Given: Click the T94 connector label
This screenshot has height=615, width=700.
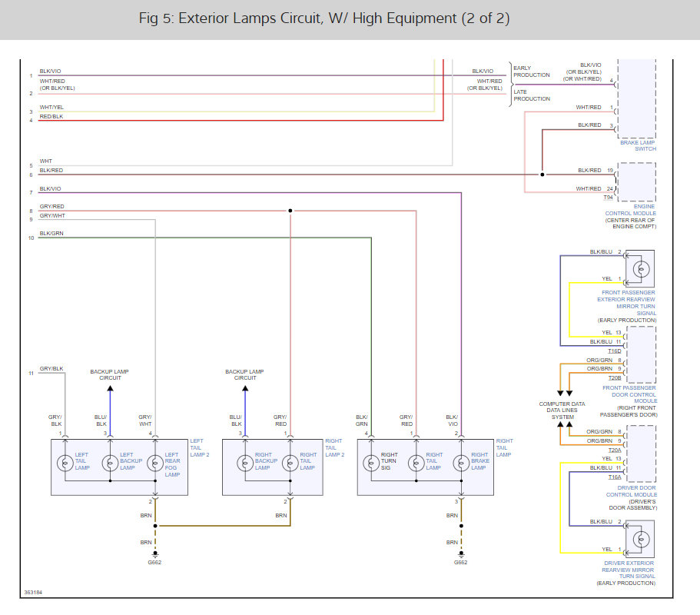Looking at the screenshot, I should click(x=608, y=198).
